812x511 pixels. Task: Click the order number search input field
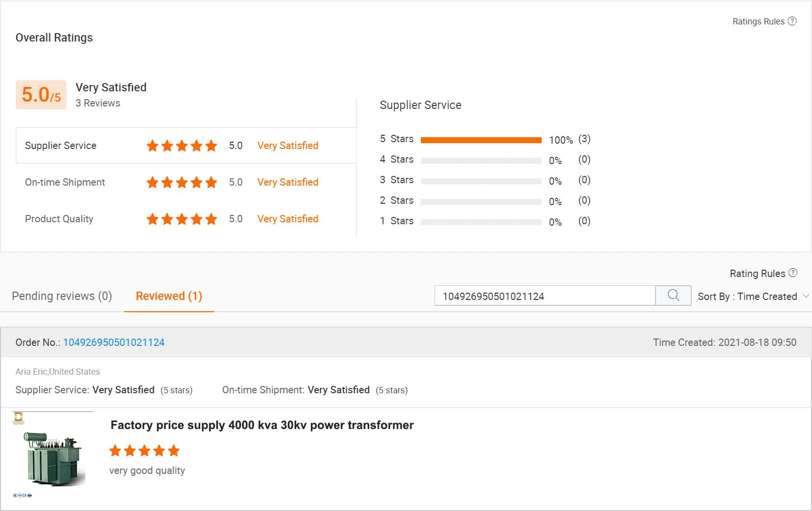click(545, 296)
